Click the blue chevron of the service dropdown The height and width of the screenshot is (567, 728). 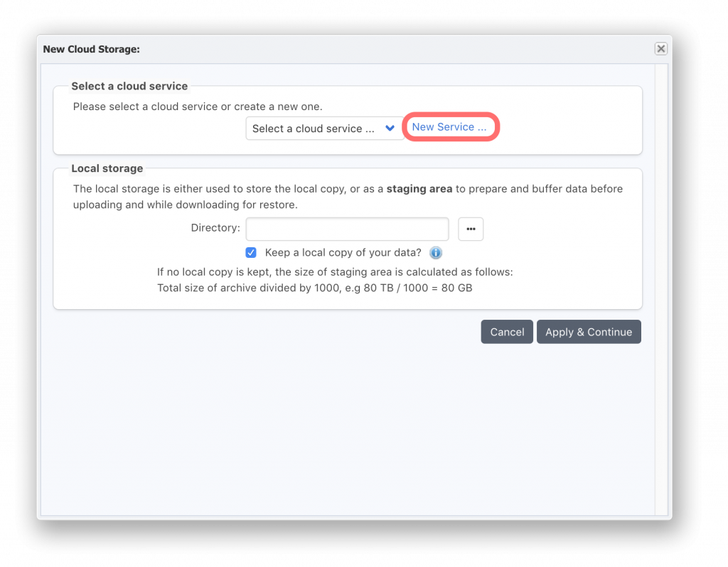[390, 128]
